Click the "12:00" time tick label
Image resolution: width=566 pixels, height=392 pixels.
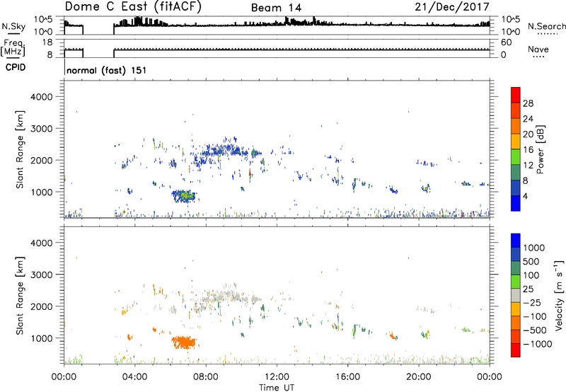[277, 377]
